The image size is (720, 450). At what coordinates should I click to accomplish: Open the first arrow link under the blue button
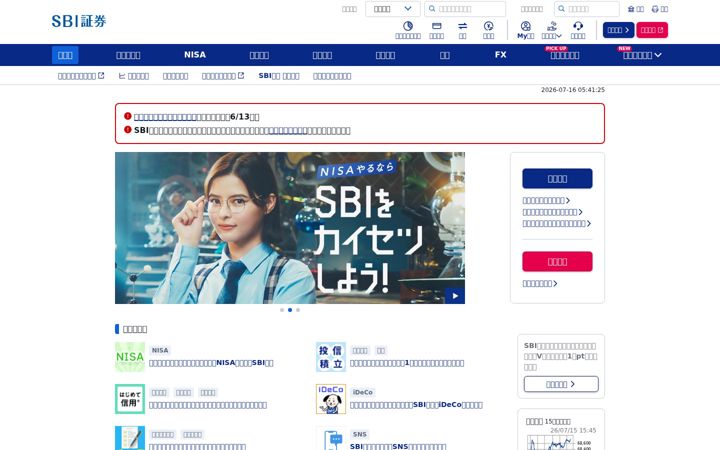[546, 201]
